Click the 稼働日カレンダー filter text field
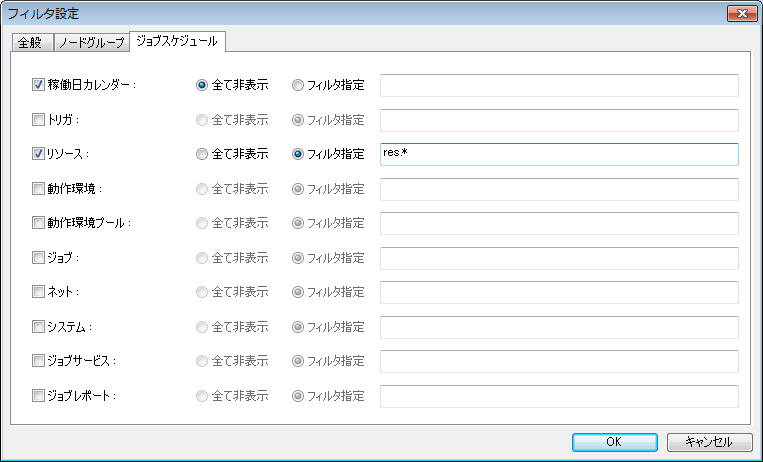 (x=559, y=85)
